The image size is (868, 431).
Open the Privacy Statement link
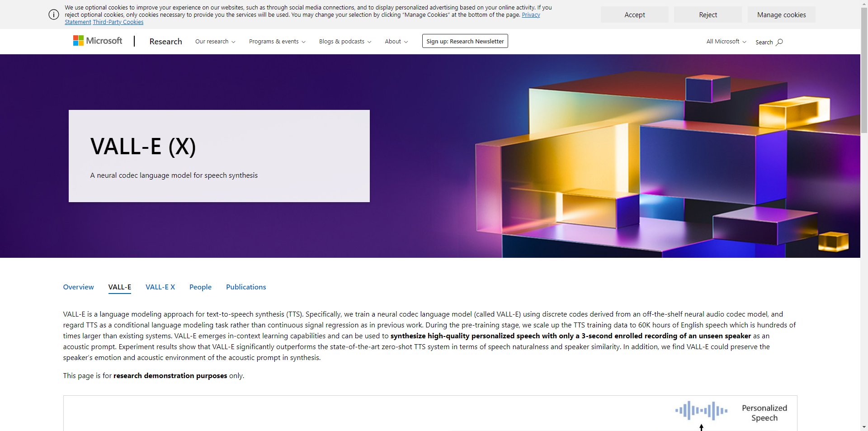coord(531,15)
